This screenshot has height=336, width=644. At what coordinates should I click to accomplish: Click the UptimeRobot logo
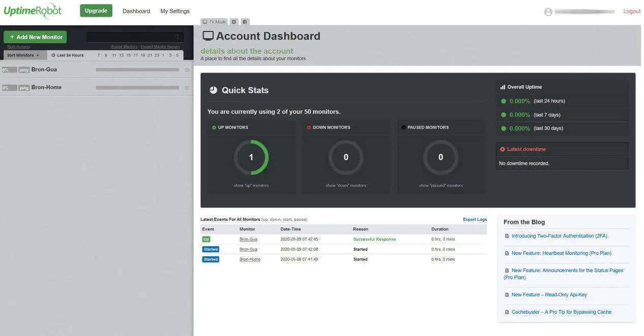coord(33,11)
